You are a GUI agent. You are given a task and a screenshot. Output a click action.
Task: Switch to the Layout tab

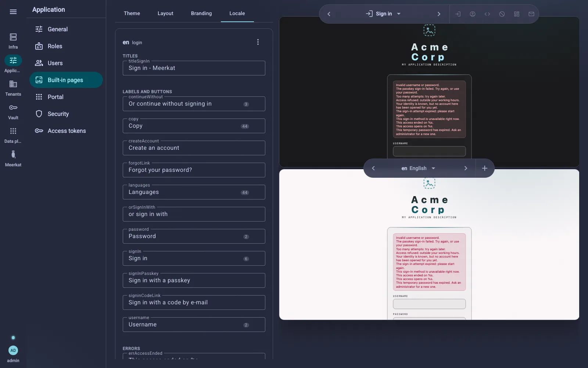coord(165,13)
